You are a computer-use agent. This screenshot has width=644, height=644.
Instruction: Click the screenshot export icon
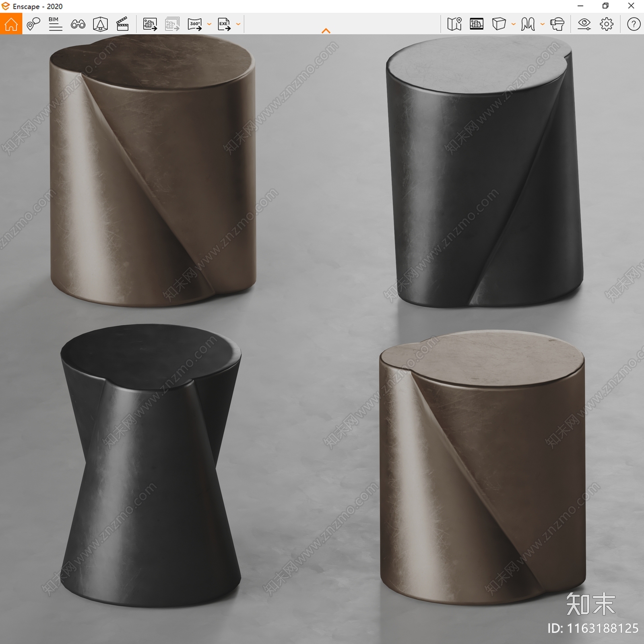pyautogui.click(x=150, y=24)
